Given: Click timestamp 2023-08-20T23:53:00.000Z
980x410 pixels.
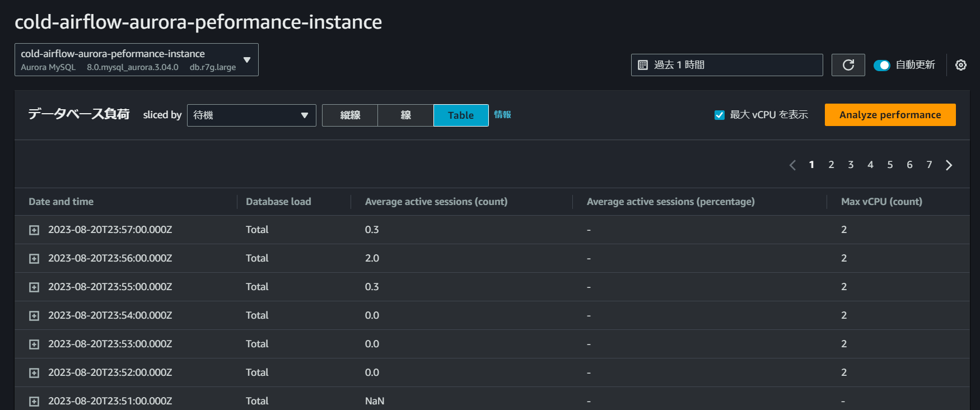Looking at the screenshot, I should [110, 344].
